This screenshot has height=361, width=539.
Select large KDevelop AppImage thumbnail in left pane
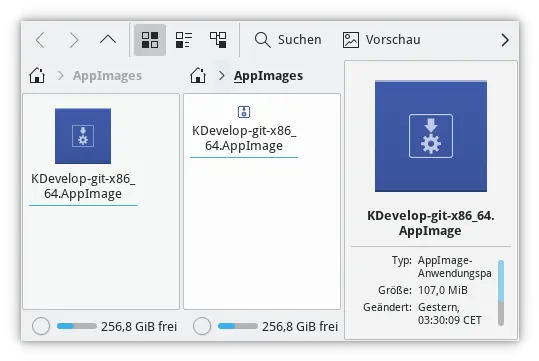pos(83,136)
